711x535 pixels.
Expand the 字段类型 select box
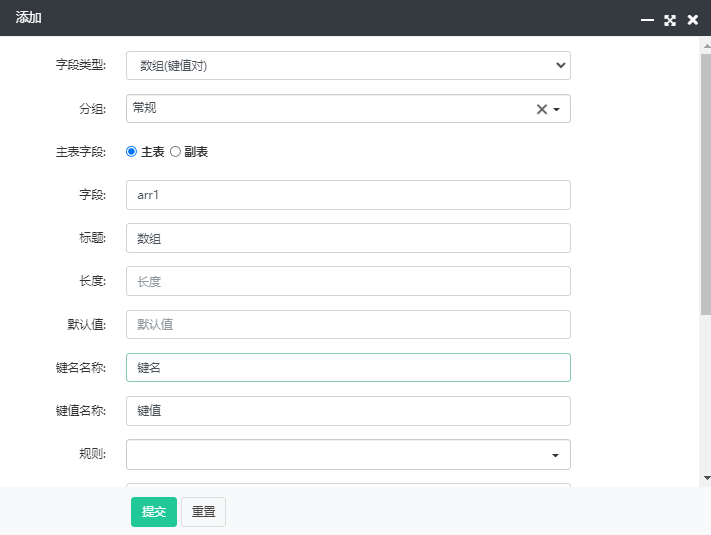348,65
